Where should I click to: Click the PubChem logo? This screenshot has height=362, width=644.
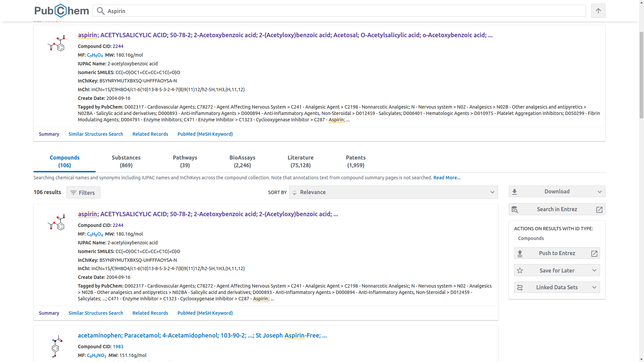[x=61, y=10]
